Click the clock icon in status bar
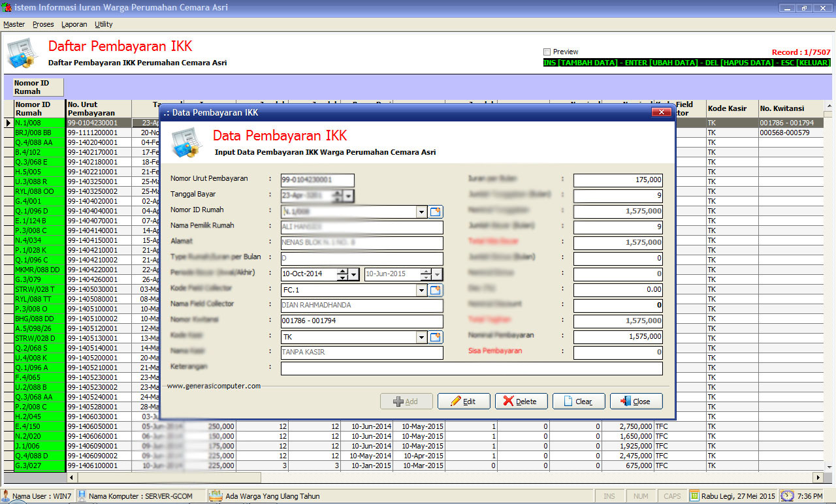This screenshot has height=504, width=836. pyautogui.click(x=787, y=496)
